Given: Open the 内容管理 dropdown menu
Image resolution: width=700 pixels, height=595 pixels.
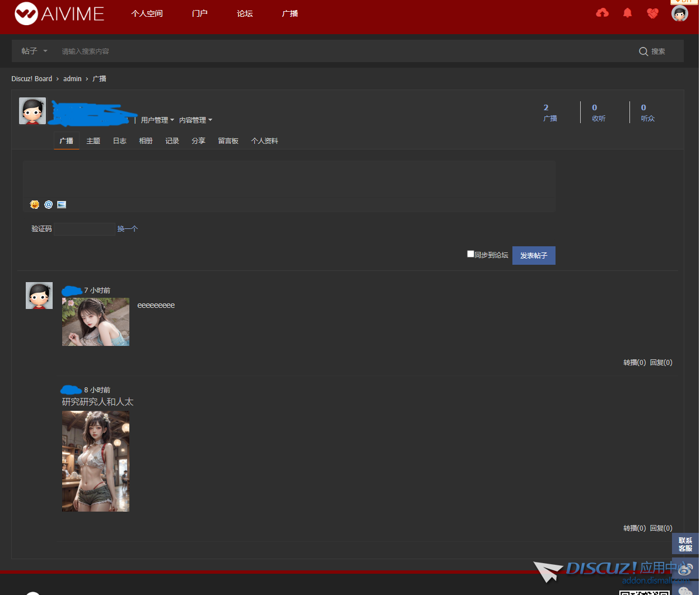Looking at the screenshot, I should click(x=195, y=120).
